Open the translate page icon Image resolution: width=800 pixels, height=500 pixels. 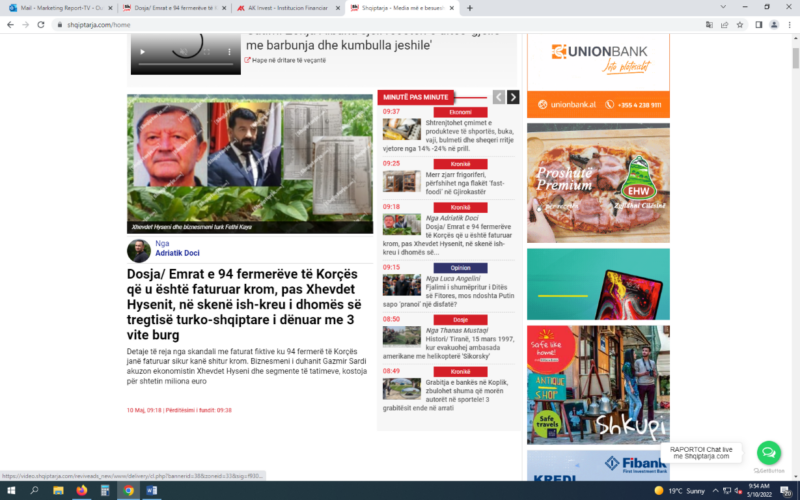tap(709, 24)
